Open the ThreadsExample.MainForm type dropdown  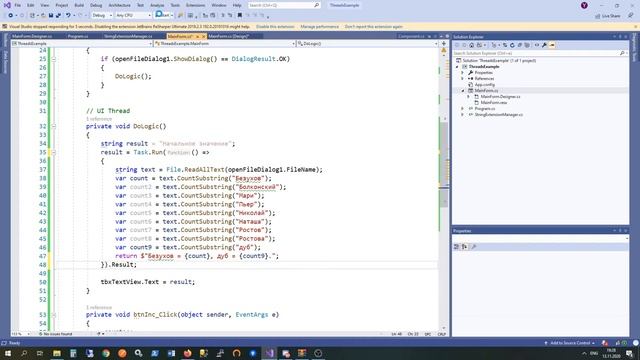[224, 43]
